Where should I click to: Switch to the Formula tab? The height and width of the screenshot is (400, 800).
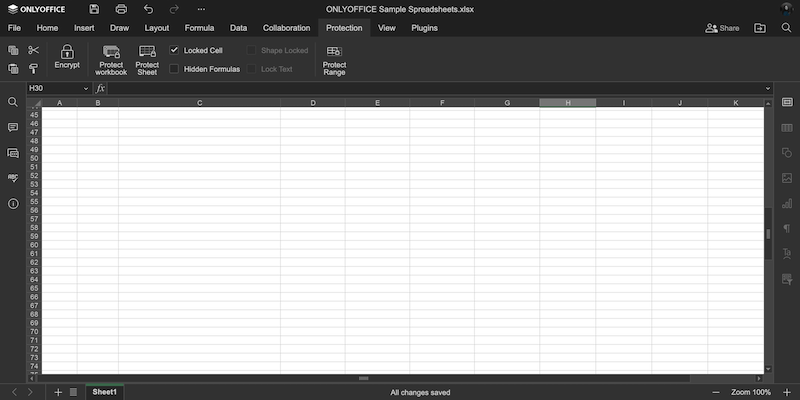pos(199,28)
